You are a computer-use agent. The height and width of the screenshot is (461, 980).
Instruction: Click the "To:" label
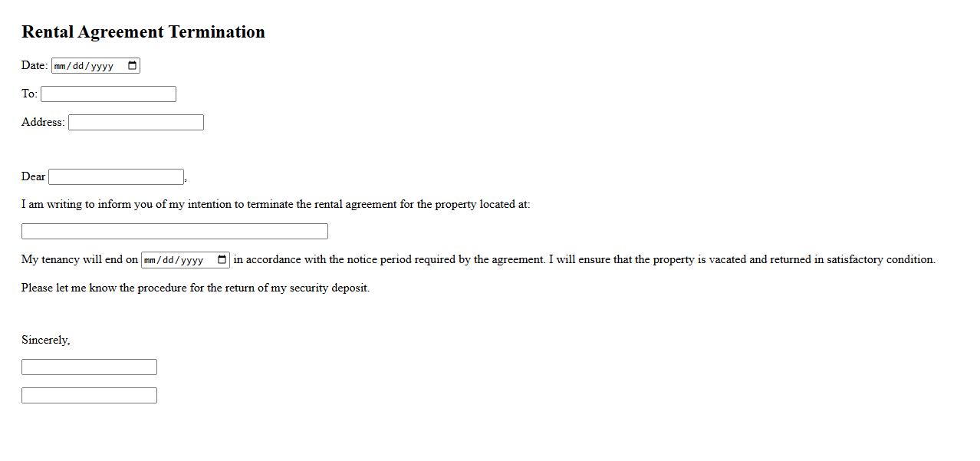(x=29, y=94)
